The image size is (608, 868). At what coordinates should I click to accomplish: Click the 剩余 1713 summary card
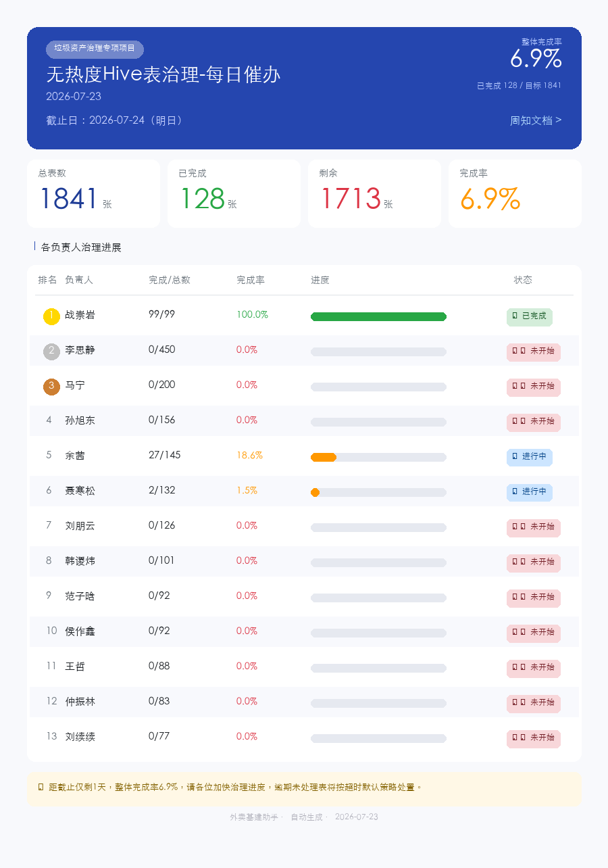[x=374, y=194]
